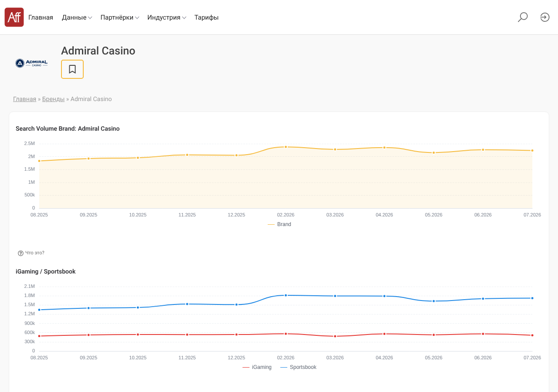558x392 pixels.
Task: Click the Sportsbook data point for 06.2026
Action: click(x=483, y=334)
